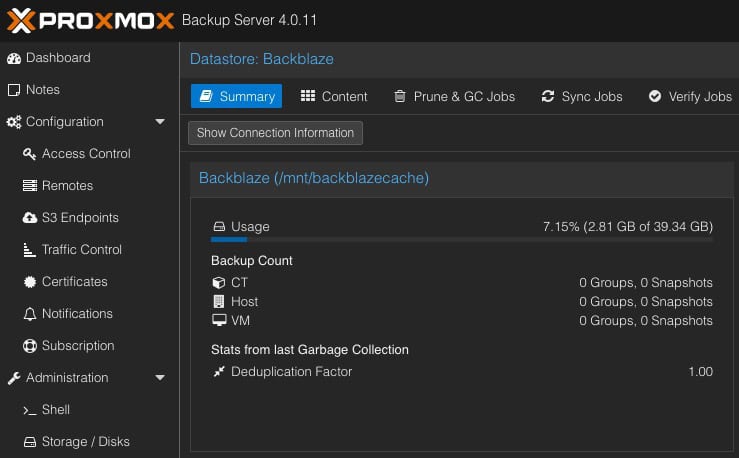Click the Certificates badge icon
The image size is (739, 458).
[30, 282]
